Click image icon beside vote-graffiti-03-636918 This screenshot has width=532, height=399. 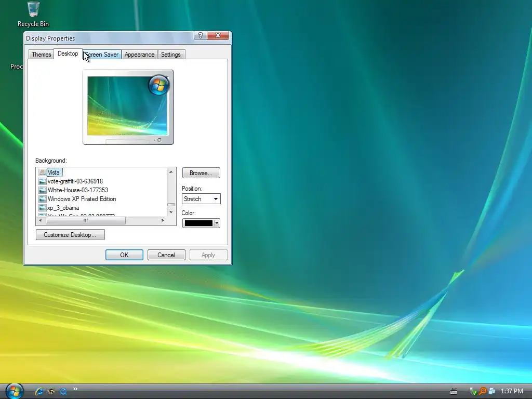[x=43, y=181]
